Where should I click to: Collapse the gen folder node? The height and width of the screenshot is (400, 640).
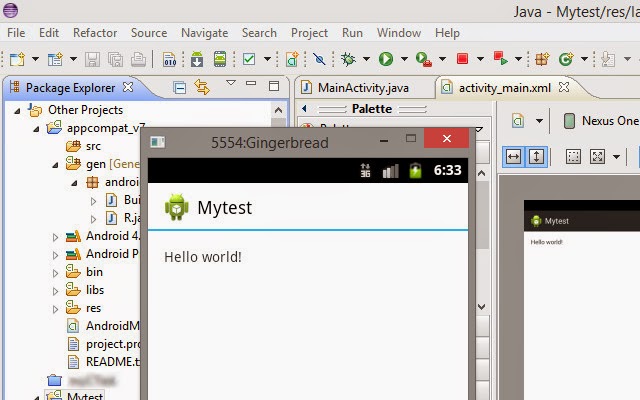tap(55, 165)
